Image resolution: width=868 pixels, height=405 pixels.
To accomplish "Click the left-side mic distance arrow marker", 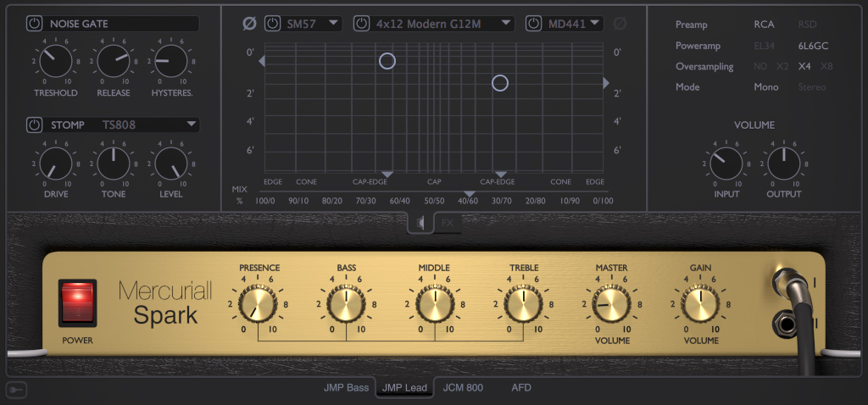I will pyautogui.click(x=262, y=61).
